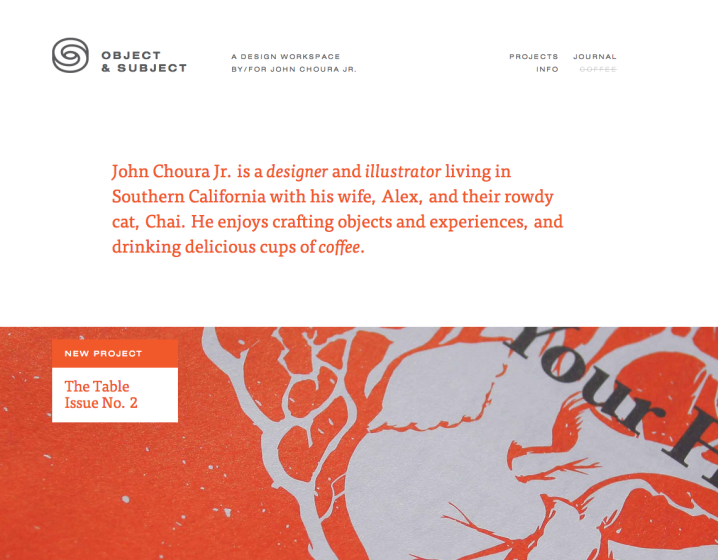Open the Projects page
The height and width of the screenshot is (560, 718).
[x=533, y=57]
